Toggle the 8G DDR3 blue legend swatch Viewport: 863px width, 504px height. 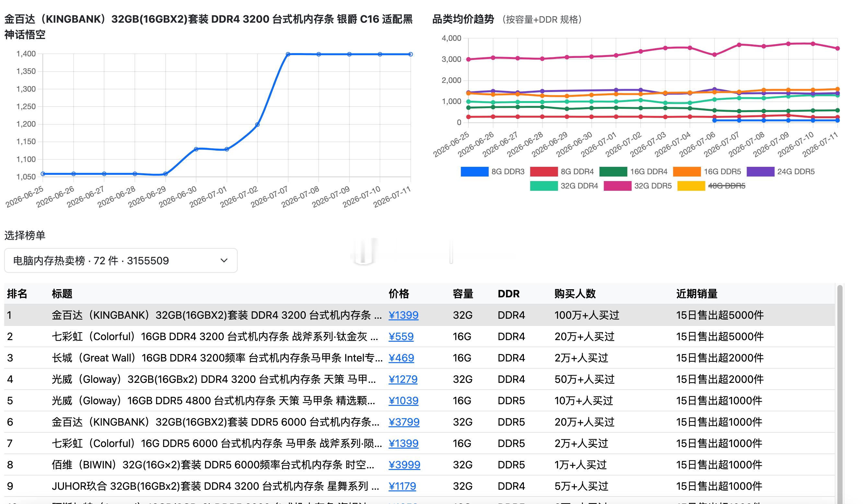475,172
